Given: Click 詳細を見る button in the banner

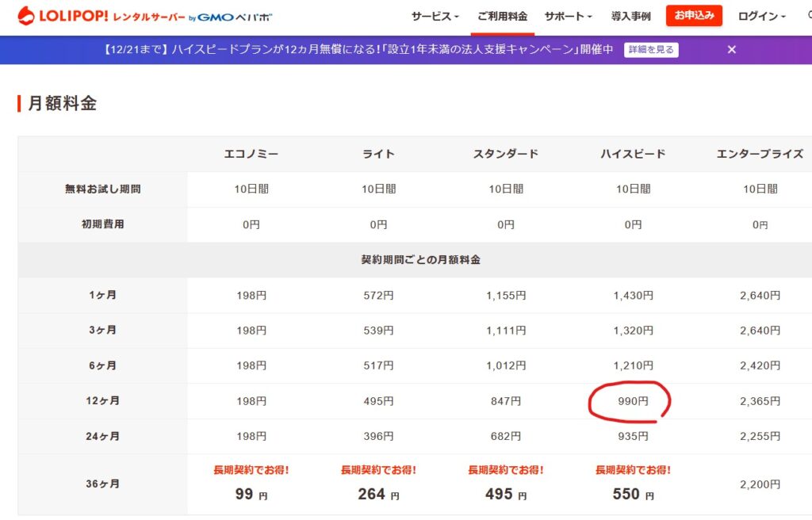Looking at the screenshot, I should pos(651,49).
